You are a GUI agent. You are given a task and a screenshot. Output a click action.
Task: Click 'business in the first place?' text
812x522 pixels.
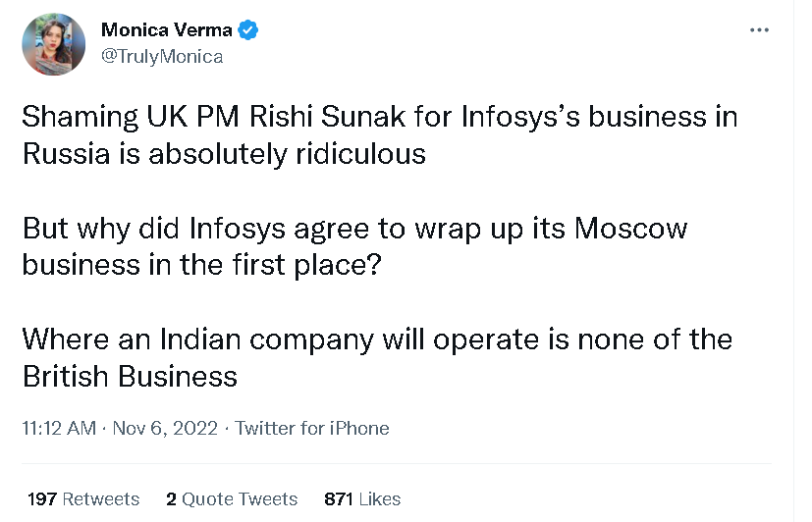click(201, 265)
